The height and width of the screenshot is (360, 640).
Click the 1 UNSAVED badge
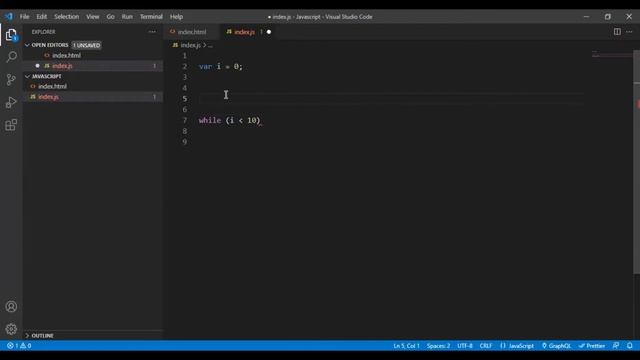87,45
